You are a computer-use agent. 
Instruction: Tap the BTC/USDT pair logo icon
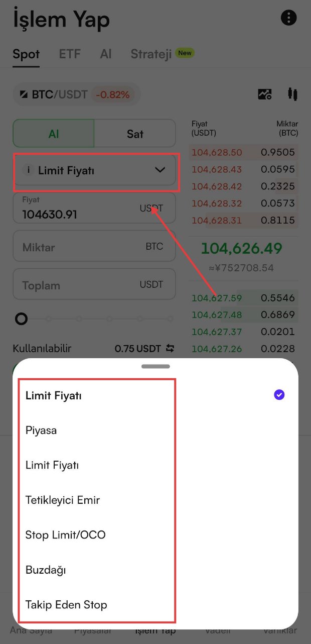pyautogui.click(x=24, y=94)
